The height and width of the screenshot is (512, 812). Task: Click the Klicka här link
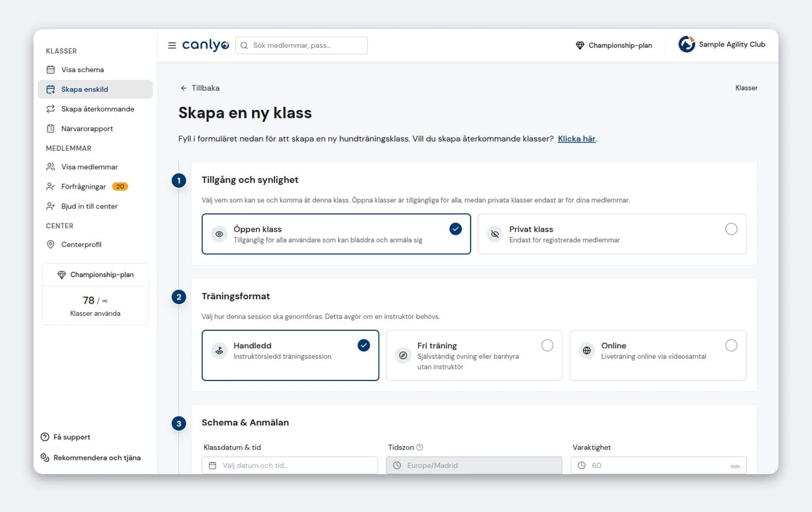tap(577, 139)
